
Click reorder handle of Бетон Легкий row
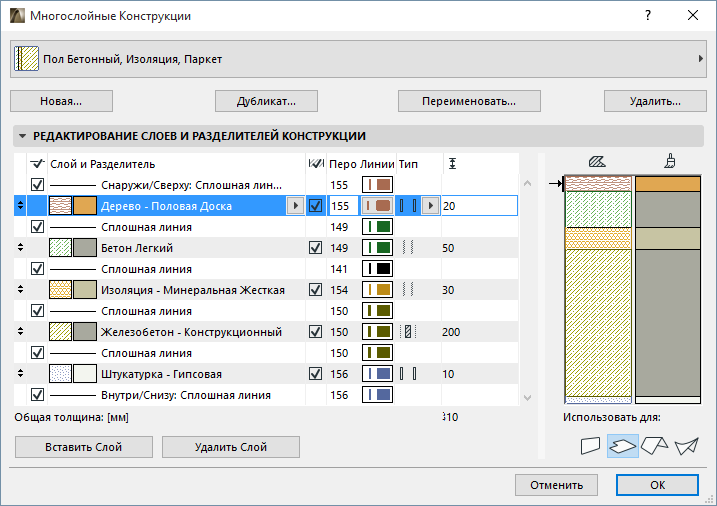pos(20,248)
